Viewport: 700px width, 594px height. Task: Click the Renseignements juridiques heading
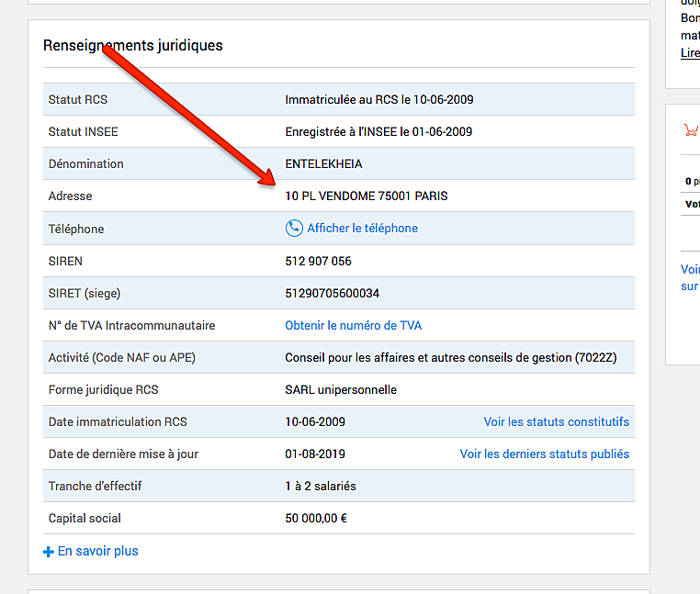click(x=133, y=46)
